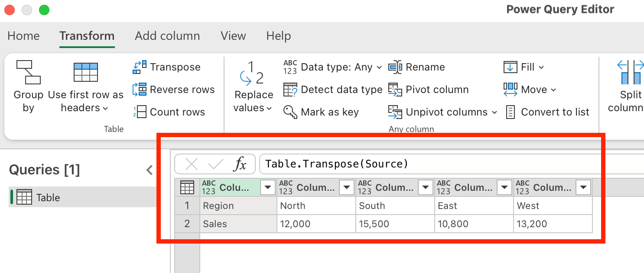Click the cell containing North

pos(316,206)
